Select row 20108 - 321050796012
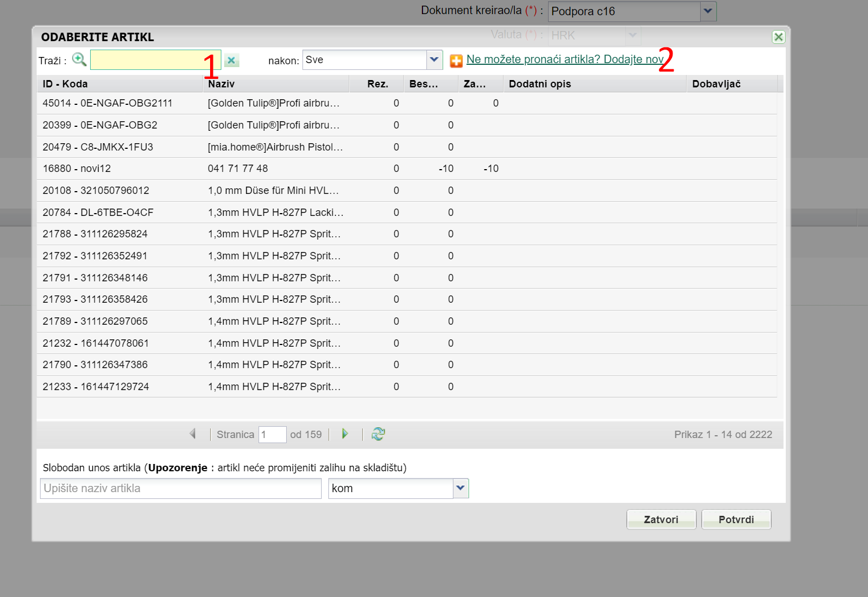 (407, 191)
